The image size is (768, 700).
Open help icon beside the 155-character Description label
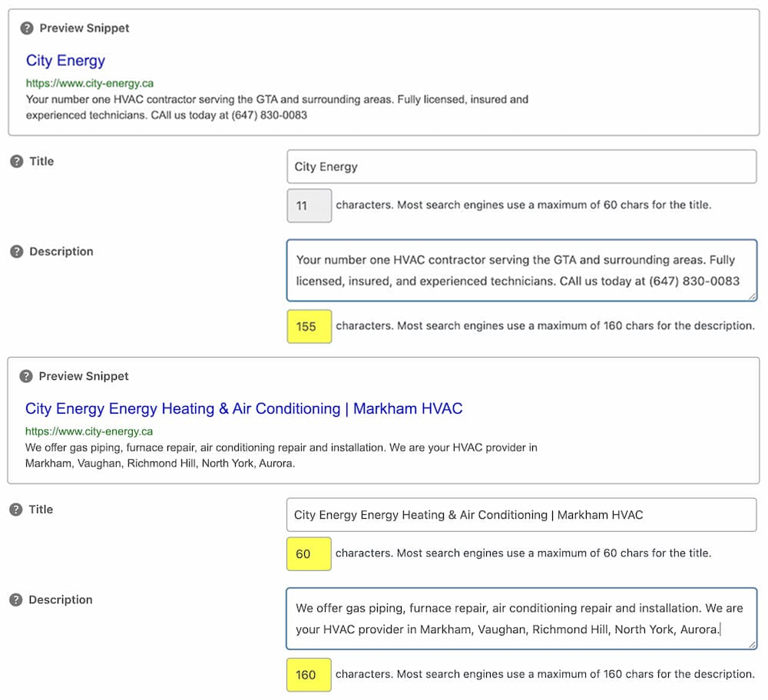[17, 252]
